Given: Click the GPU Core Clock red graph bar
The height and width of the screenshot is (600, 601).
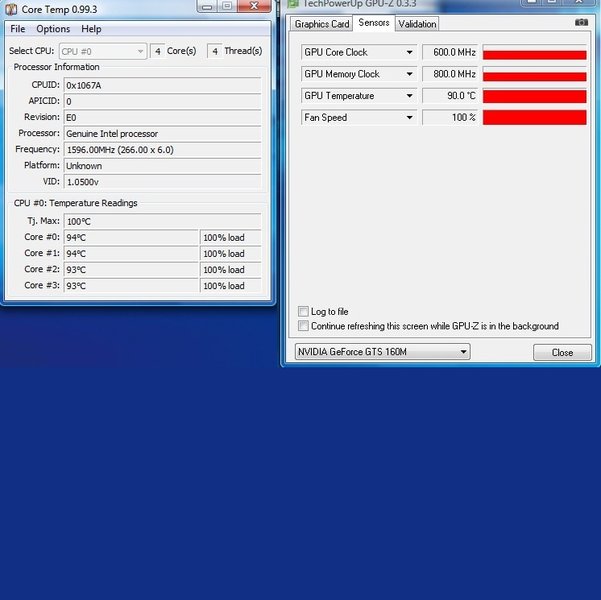Looking at the screenshot, I should (534, 55).
